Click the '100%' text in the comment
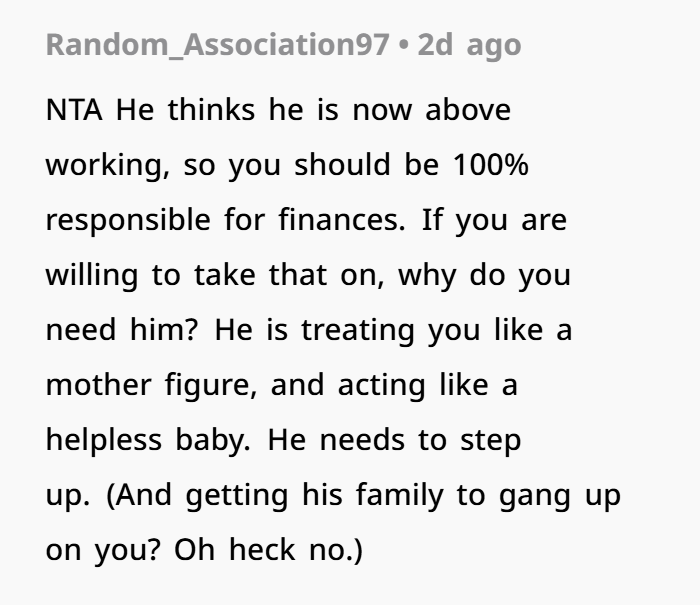 (x=490, y=165)
